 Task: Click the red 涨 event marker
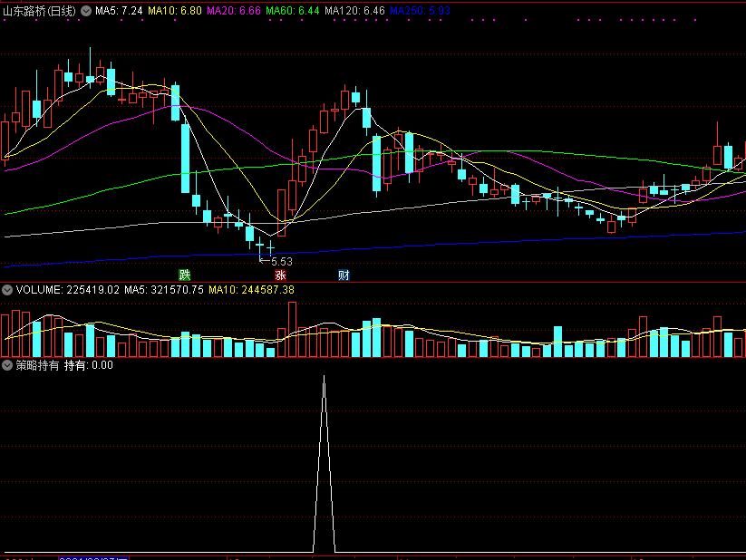click(x=280, y=275)
